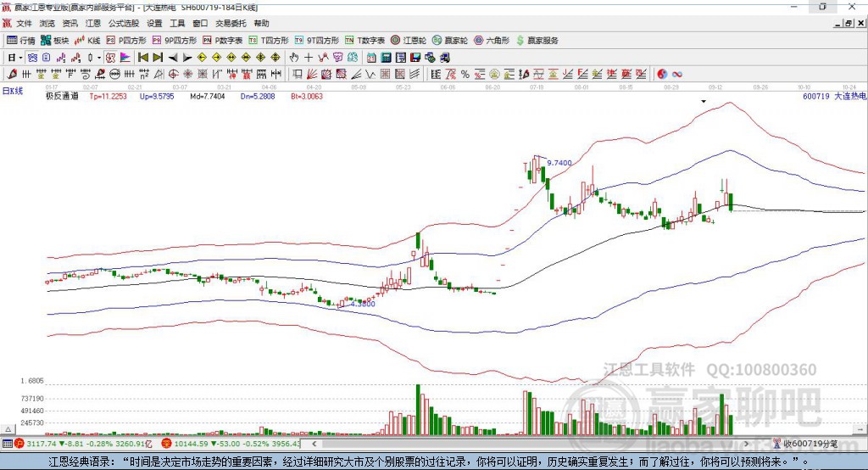Click the n² formula tool icon
868x470 pixels.
tap(144, 75)
